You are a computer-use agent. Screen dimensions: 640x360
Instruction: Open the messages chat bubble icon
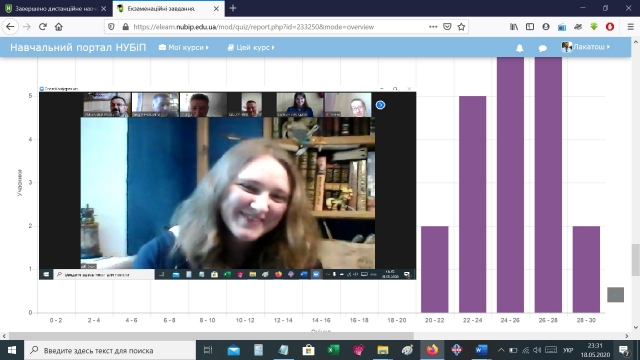tap(542, 48)
